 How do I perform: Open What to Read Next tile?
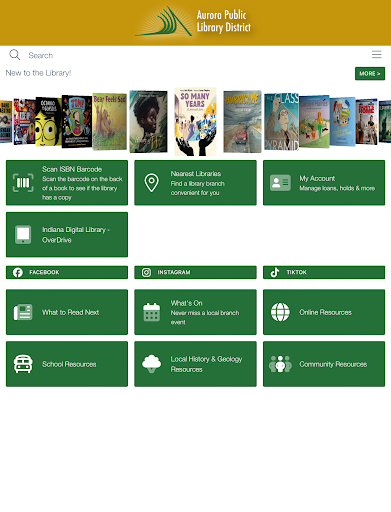click(67, 312)
